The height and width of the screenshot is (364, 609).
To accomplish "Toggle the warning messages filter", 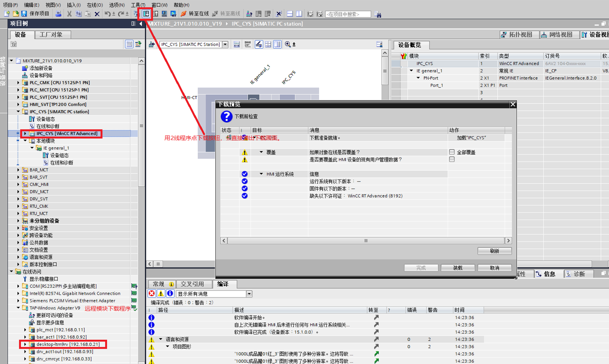I will pos(161,294).
